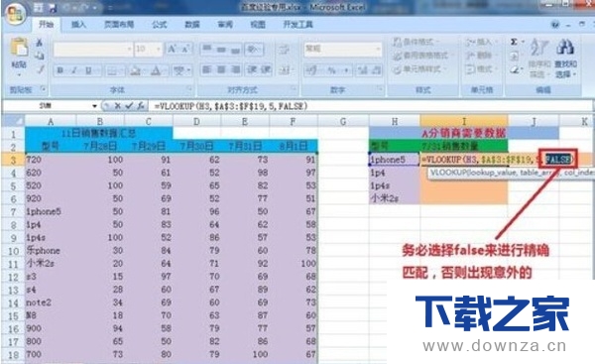Click into the formula bar VLOOKUP text
The height and width of the screenshot is (364, 595).
point(231,106)
